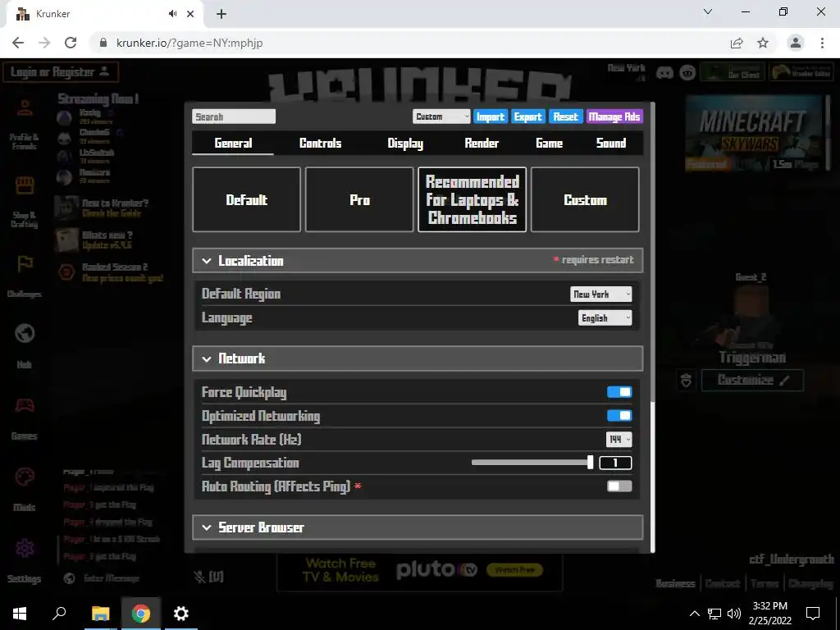Image resolution: width=840 pixels, height=630 pixels.
Task: Open File Explorer from taskbar
Action: [100, 614]
